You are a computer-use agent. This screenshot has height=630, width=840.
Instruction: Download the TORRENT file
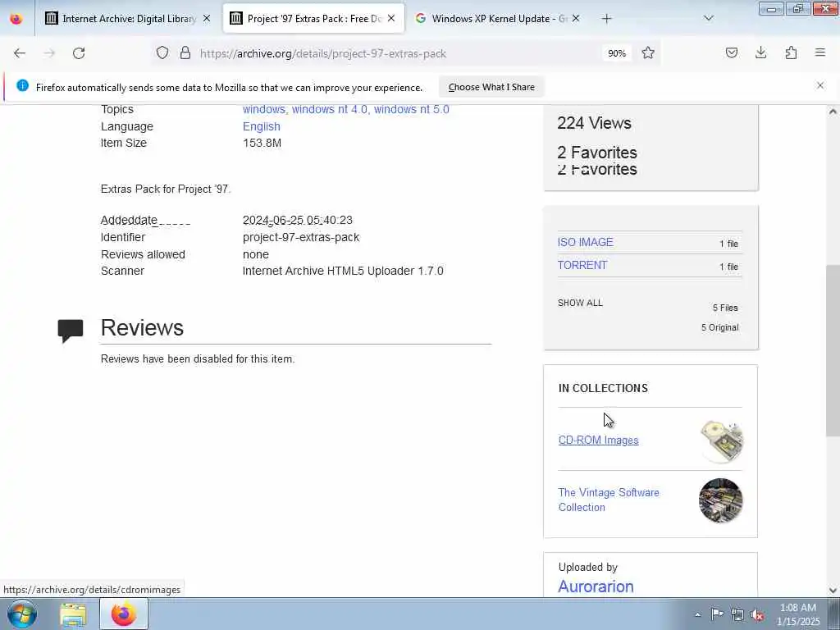pyautogui.click(x=582, y=265)
